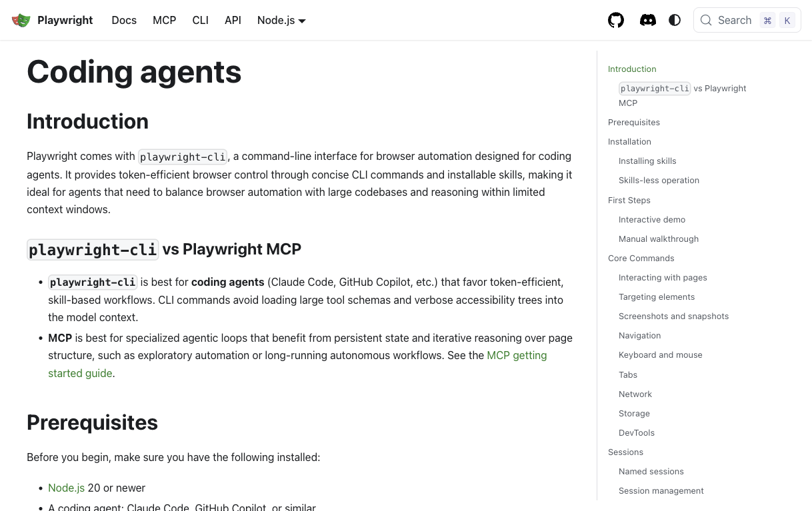
Task: Go to Screenshots and snapshots section
Action: pos(673,316)
